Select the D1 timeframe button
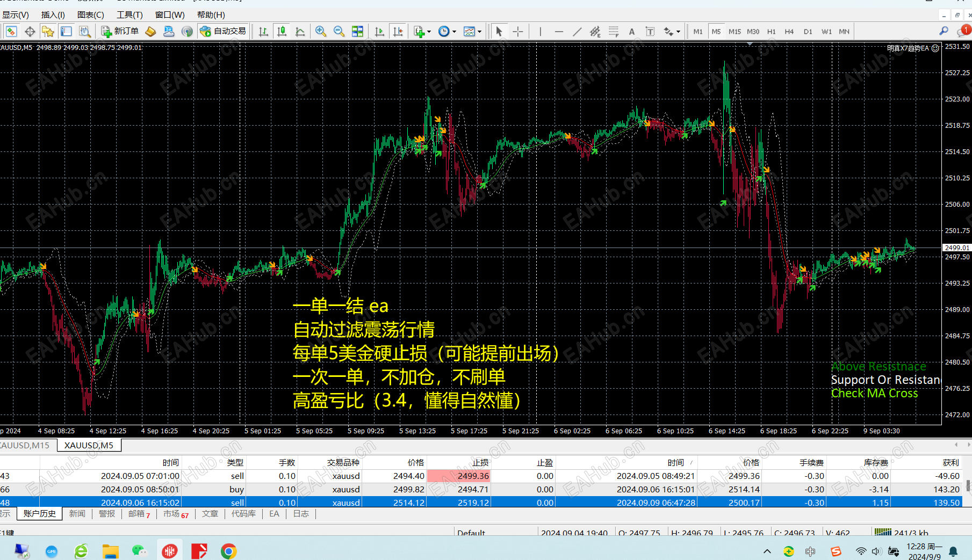 click(x=808, y=32)
